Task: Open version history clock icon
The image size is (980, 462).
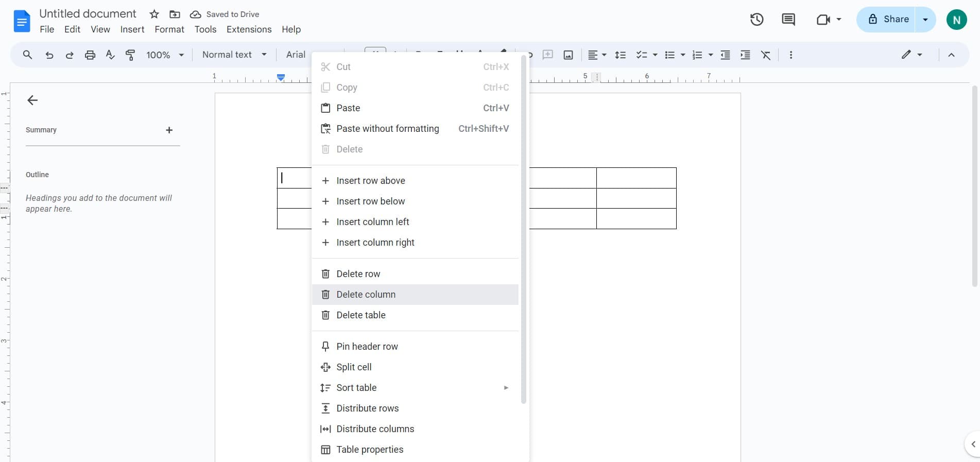Action: click(x=757, y=20)
